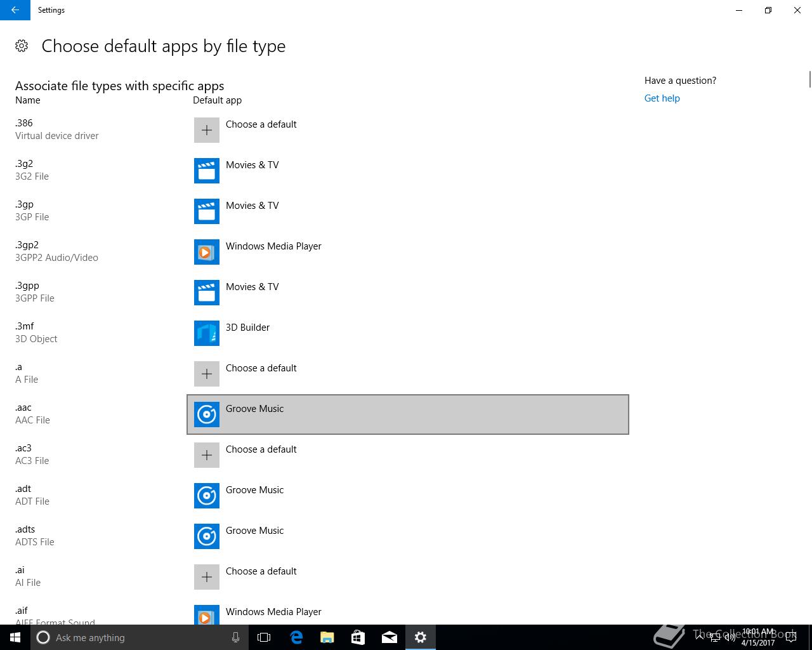812x650 pixels.
Task: Go back with the Settings back arrow
Action: coord(15,10)
